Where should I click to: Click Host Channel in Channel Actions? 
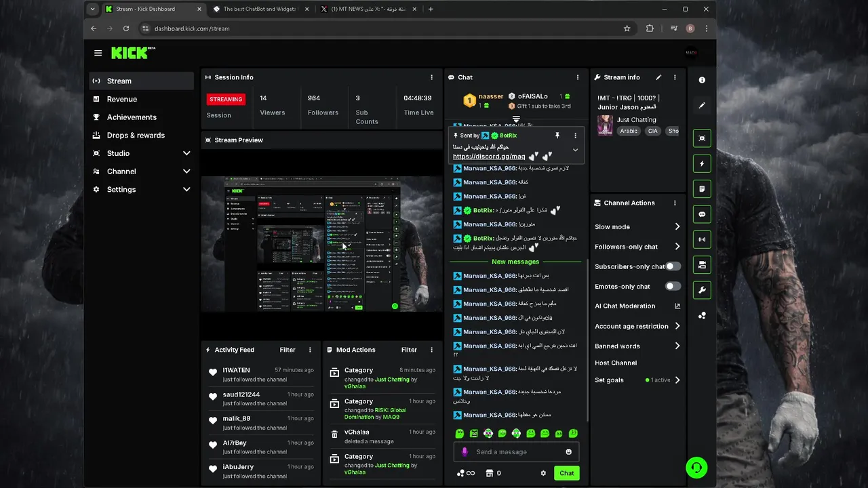616,363
